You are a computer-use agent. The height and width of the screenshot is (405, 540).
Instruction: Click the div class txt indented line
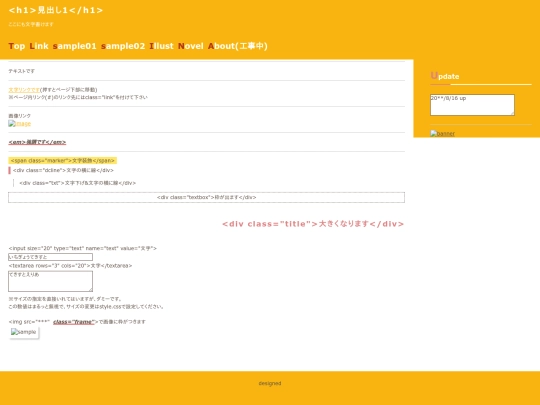point(77,183)
